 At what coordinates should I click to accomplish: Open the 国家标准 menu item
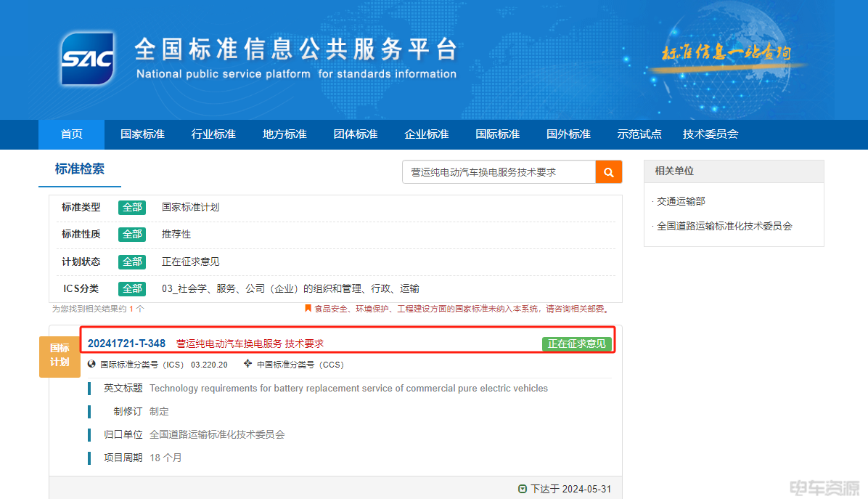click(x=142, y=134)
